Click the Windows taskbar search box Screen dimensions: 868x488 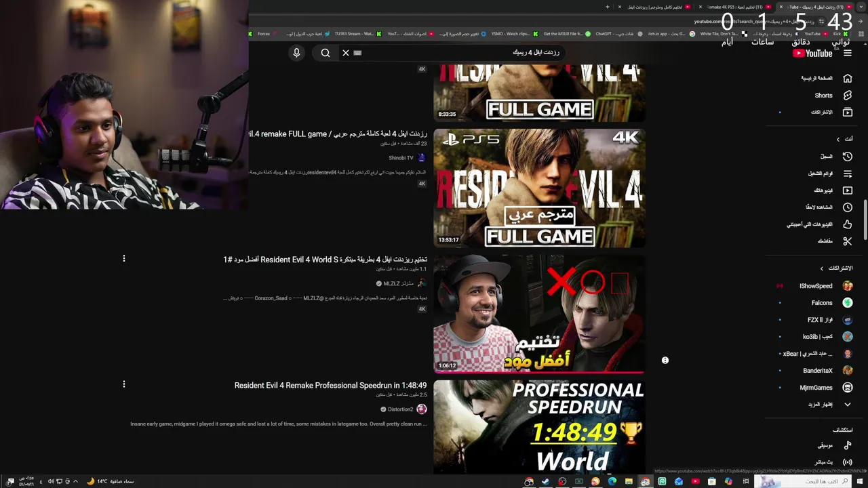click(x=804, y=481)
